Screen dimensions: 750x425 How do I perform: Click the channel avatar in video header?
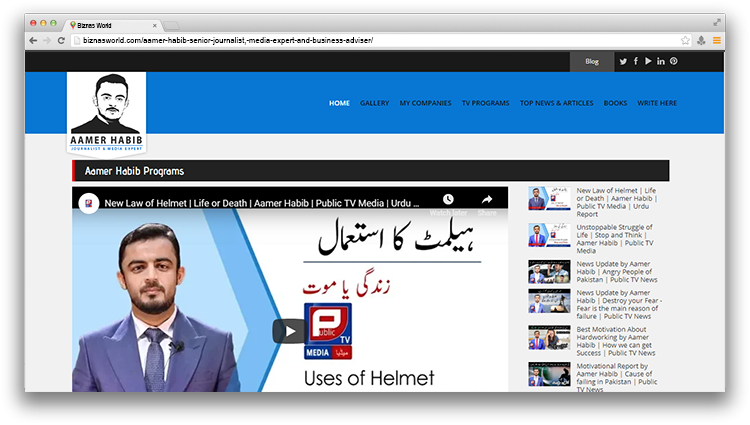(x=89, y=203)
